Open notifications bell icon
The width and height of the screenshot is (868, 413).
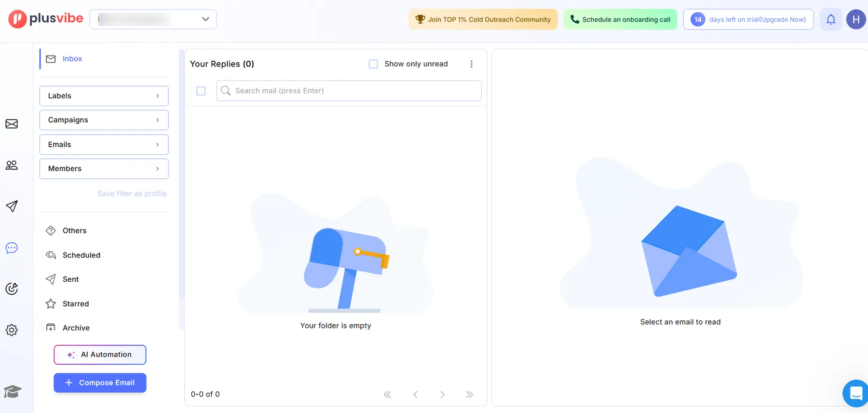click(x=831, y=19)
